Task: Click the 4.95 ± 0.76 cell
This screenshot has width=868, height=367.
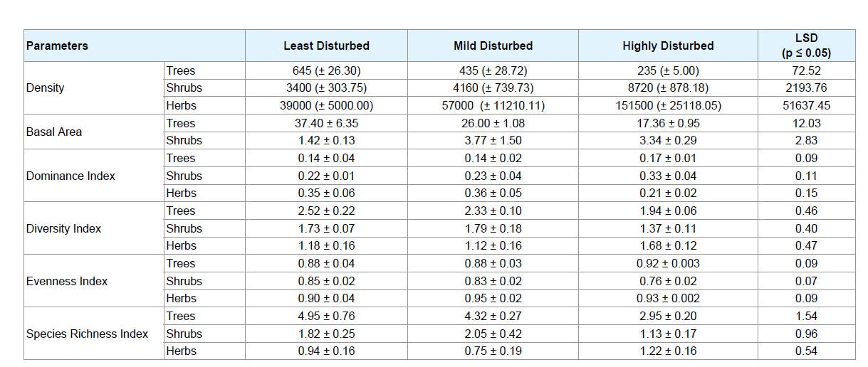Action: coord(326,316)
